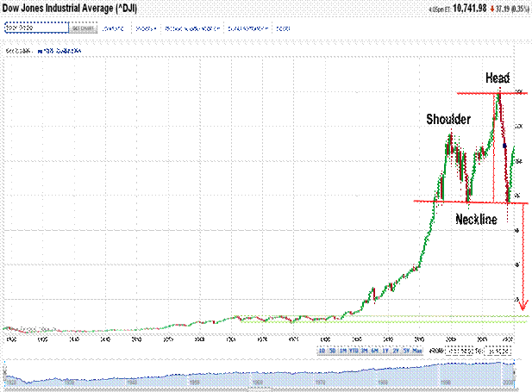Expand the Technical Indicators dropdown
Image resolution: width=532 pixels, height=392 pixels.
click(x=192, y=29)
